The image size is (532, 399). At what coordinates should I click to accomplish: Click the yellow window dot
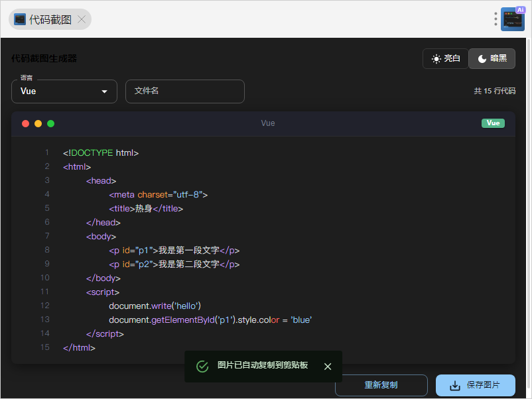tap(38, 123)
